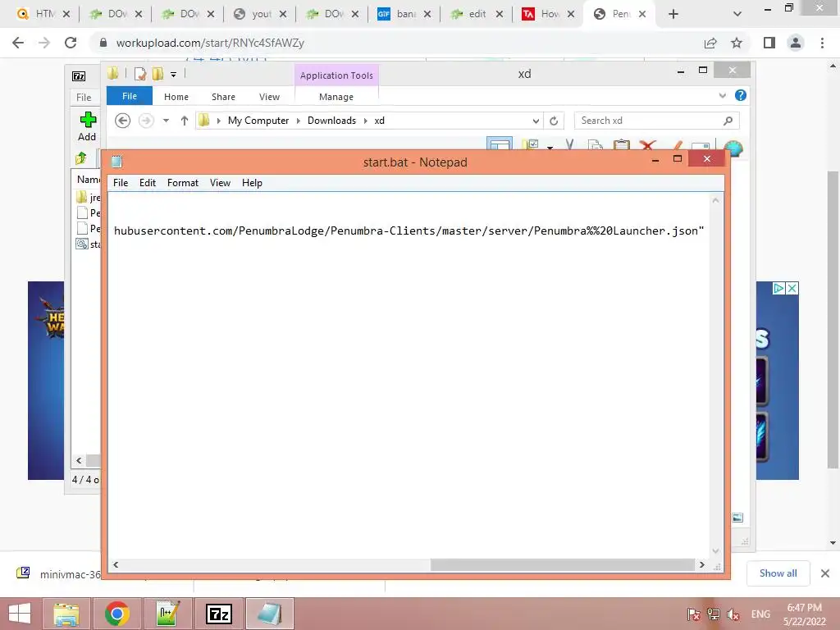Click Notepad horizontal scrollbar thumb

[x=563, y=564]
